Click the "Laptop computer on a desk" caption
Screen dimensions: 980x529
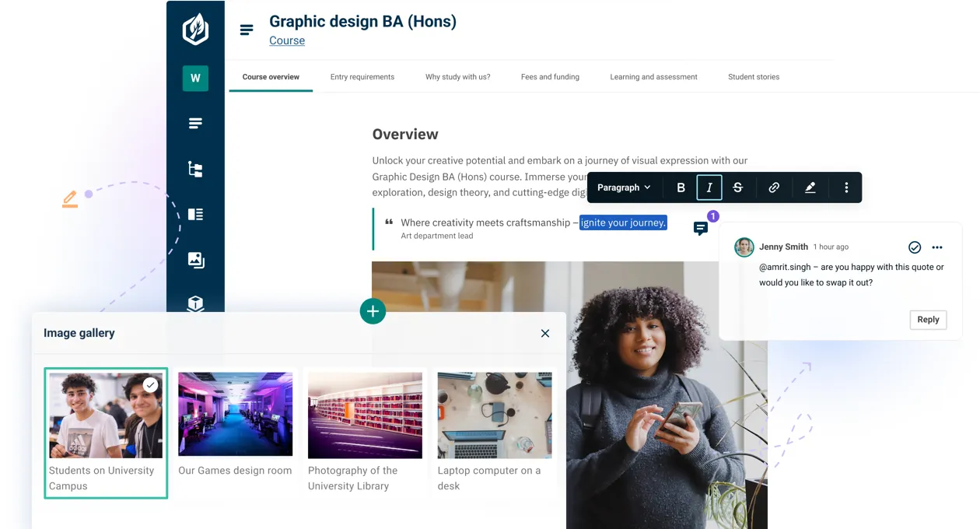tap(489, 478)
